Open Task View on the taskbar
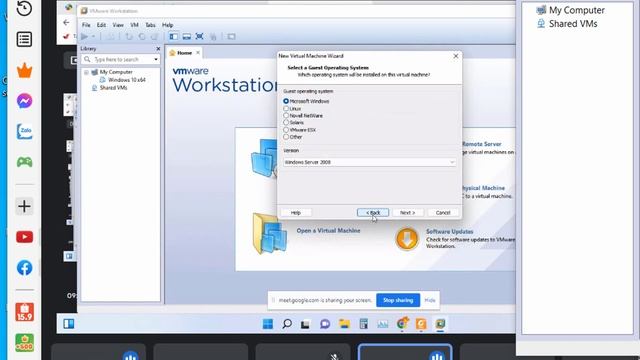 click(x=305, y=324)
